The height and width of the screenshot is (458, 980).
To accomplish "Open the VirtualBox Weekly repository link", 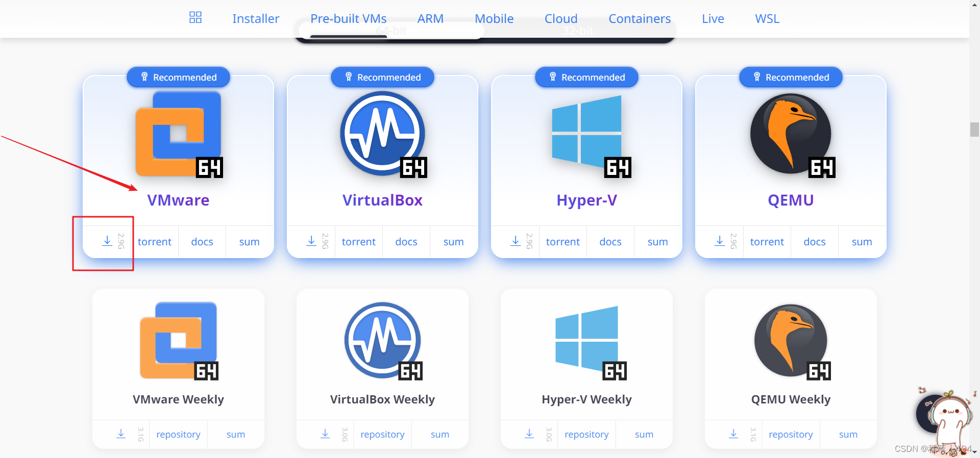I will click(382, 435).
